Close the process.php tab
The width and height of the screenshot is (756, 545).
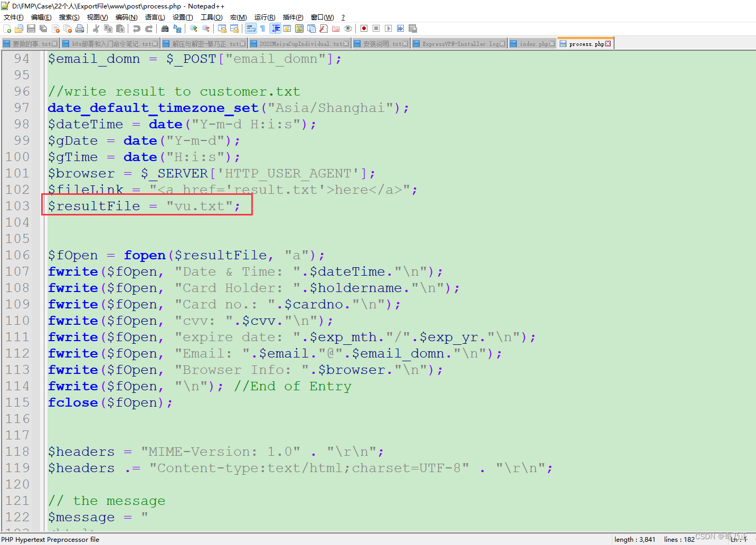(x=608, y=44)
